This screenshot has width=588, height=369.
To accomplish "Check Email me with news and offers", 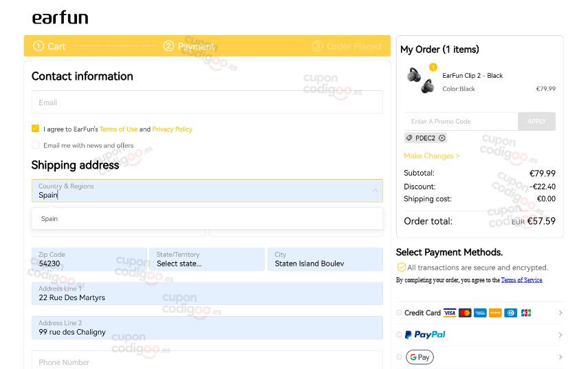I will (x=35, y=145).
